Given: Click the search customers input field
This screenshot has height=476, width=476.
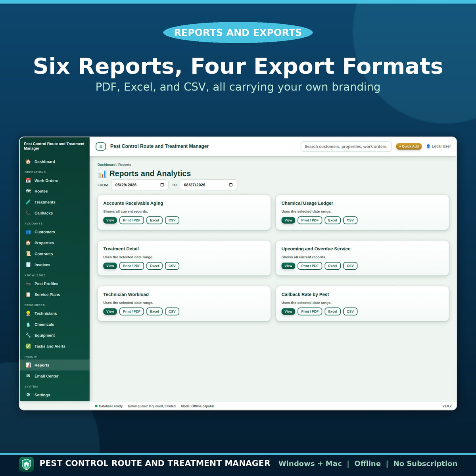Looking at the screenshot, I should coord(346,146).
